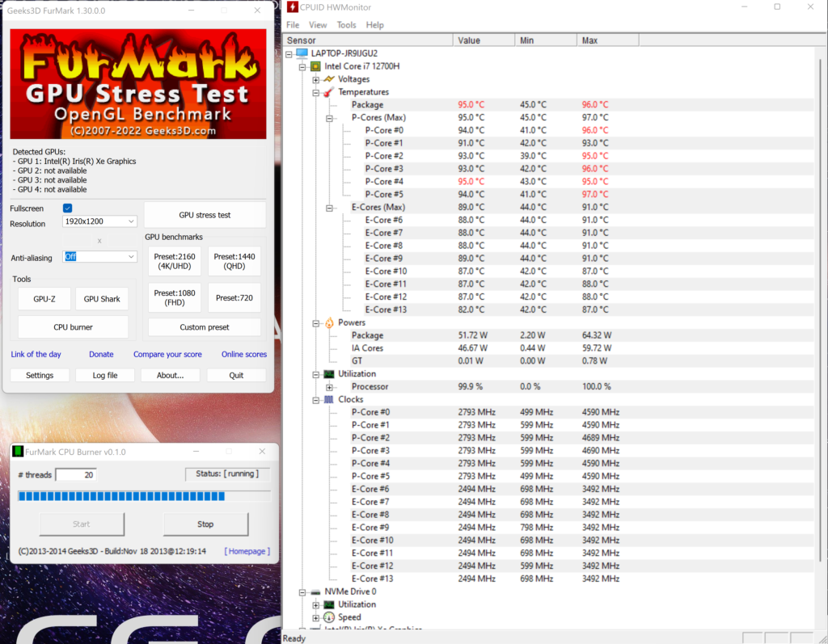This screenshot has width=828, height=644.
Task: Expand the Voltages tree node
Action: (x=315, y=78)
